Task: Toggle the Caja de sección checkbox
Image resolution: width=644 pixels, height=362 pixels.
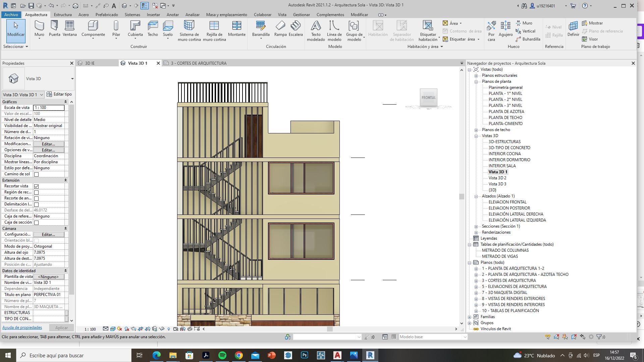Action: click(x=37, y=223)
